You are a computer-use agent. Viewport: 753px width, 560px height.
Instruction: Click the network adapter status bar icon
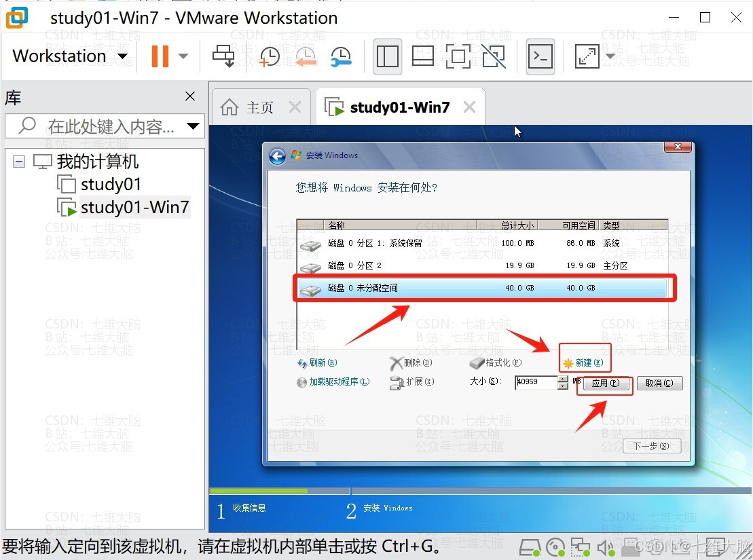click(x=580, y=548)
